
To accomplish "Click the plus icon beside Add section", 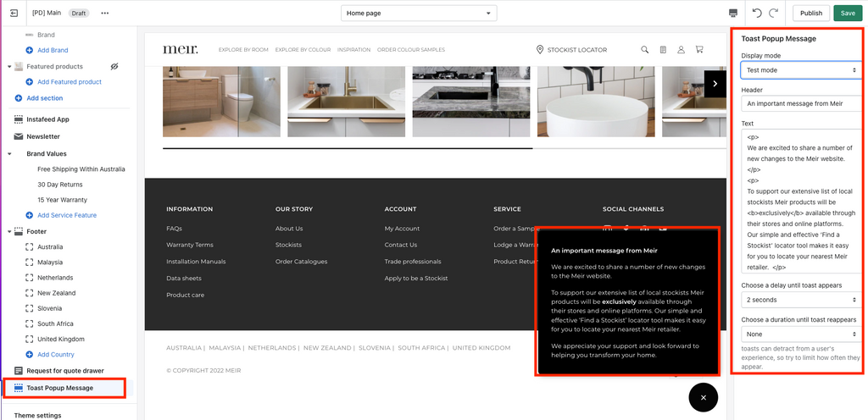I will pos(19,98).
